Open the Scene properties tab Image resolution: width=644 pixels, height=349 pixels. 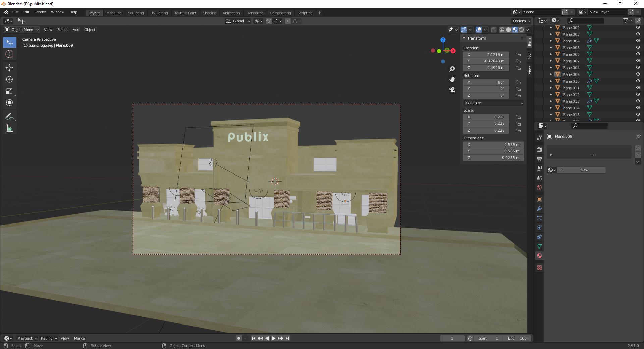click(x=539, y=178)
